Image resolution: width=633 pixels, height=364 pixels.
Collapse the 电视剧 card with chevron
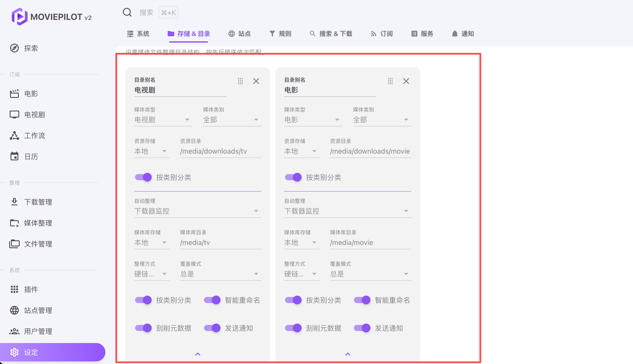(x=198, y=354)
